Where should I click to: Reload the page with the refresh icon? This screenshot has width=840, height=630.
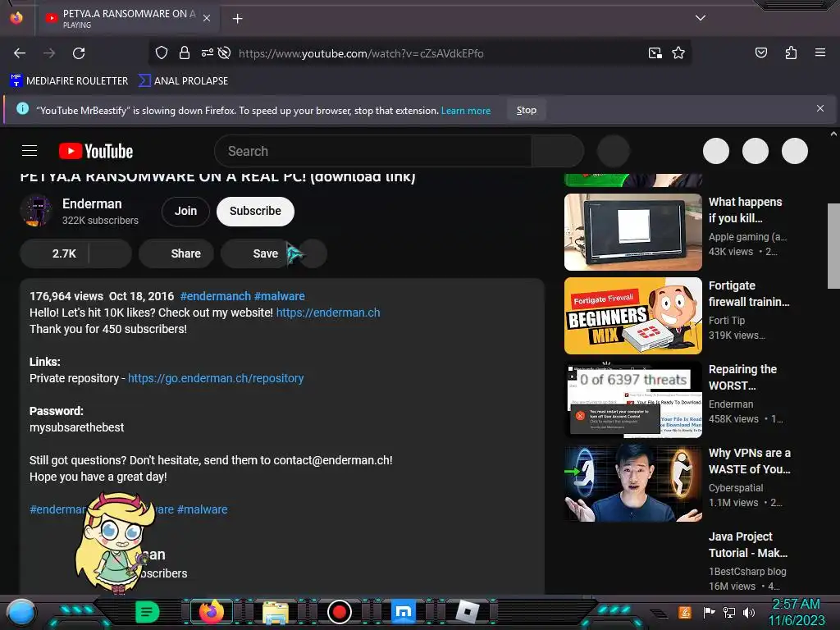pyautogui.click(x=79, y=53)
